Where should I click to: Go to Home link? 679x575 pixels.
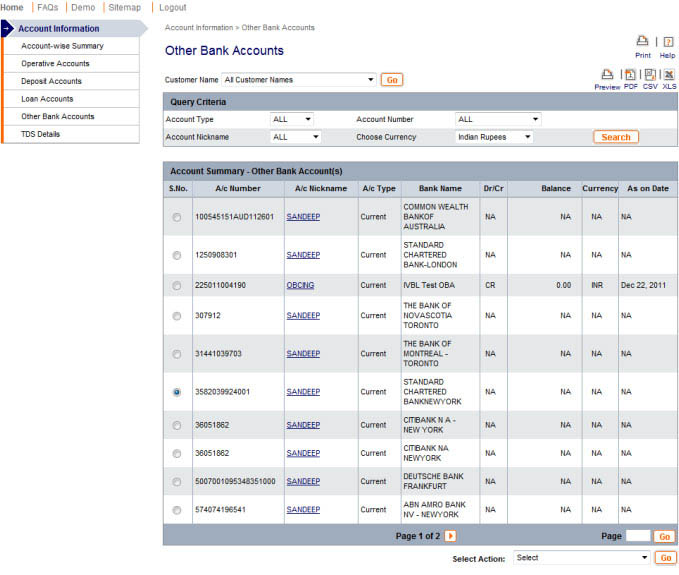click(12, 7)
